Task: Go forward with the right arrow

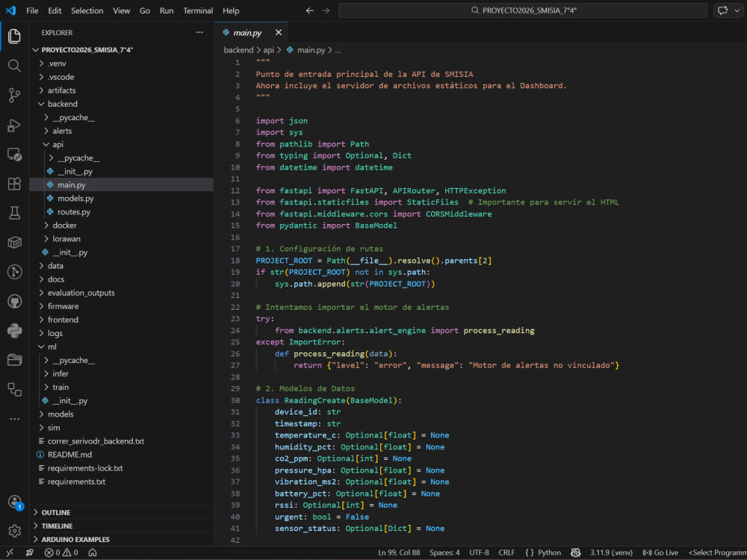Action: pyautogui.click(x=326, y=10)
